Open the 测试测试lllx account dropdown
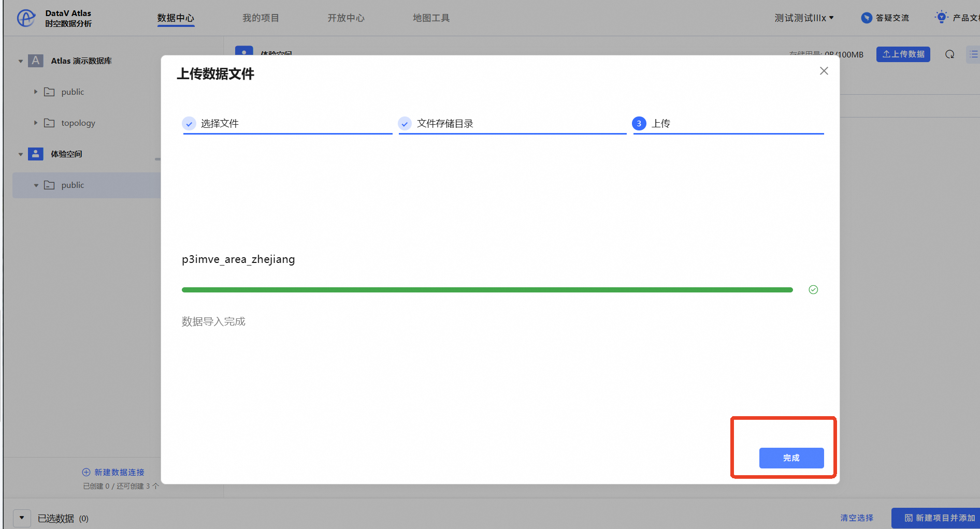980x529 pixels. tap(804, 18)
